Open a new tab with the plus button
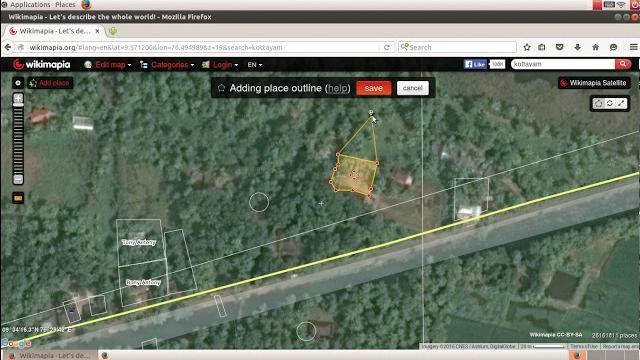 113,31
